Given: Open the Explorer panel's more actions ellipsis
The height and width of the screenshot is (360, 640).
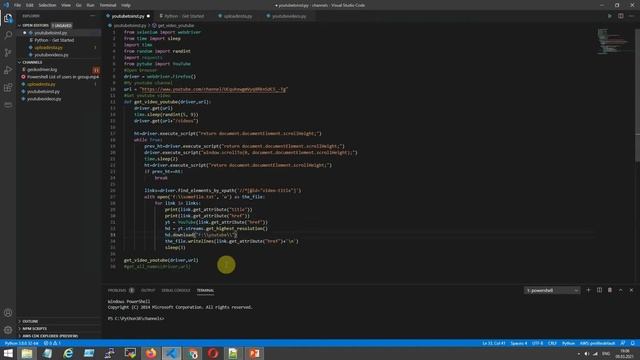Looking at the screenshot, I should (x=93, y=16).
